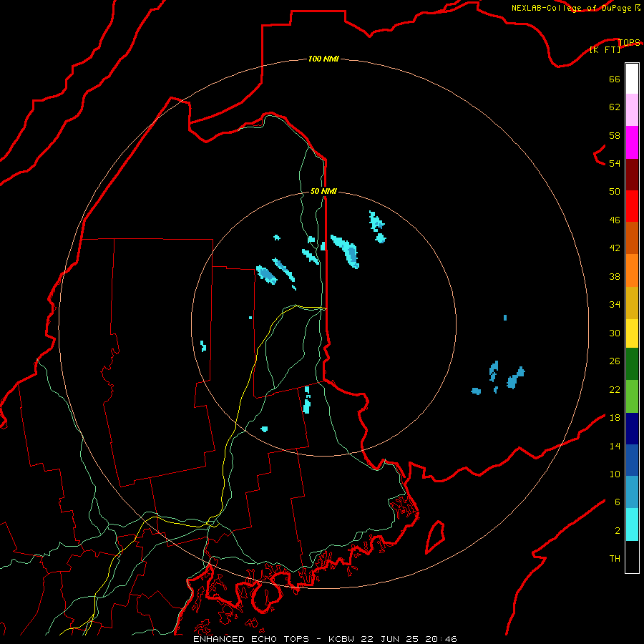Screen dimensions: 644x644
Task: Click the legend value 30
Action: 615,333
